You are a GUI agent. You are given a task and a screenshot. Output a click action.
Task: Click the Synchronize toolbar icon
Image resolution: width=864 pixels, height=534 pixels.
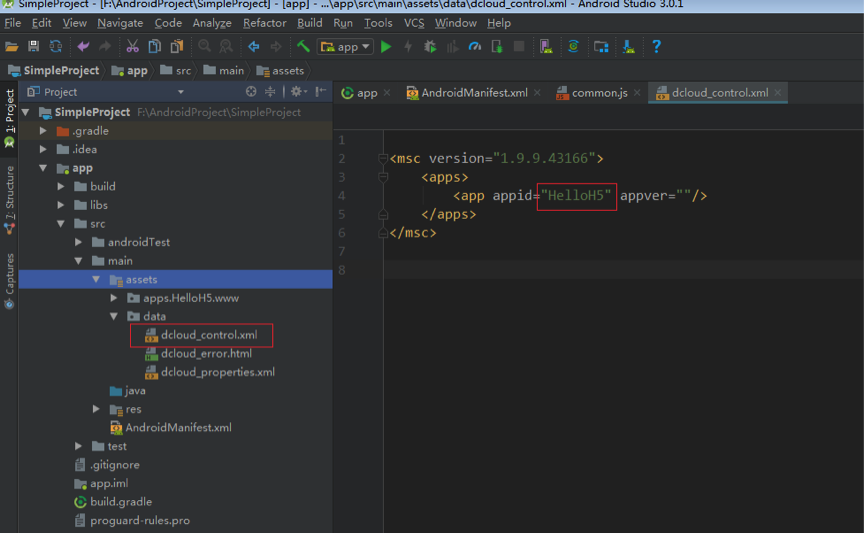coord(56,47)
